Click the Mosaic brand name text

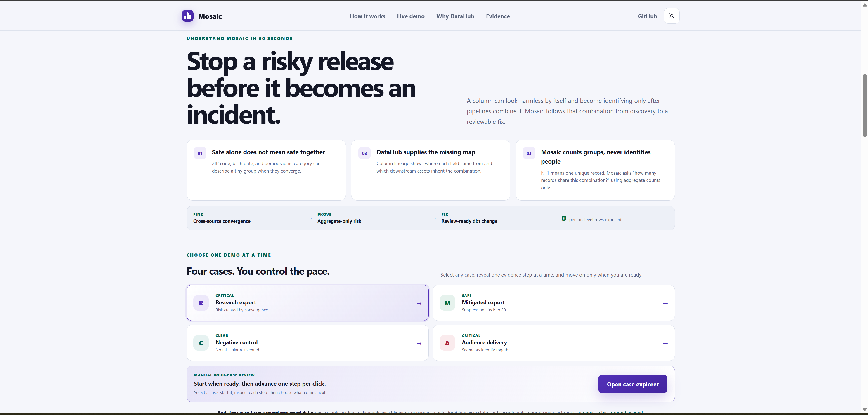point(210,16)
